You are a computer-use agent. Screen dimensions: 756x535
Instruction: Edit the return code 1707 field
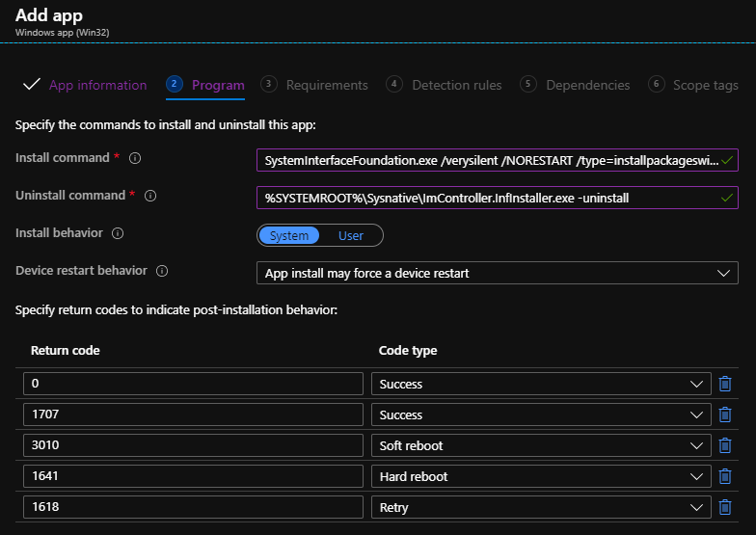[193, 415]
